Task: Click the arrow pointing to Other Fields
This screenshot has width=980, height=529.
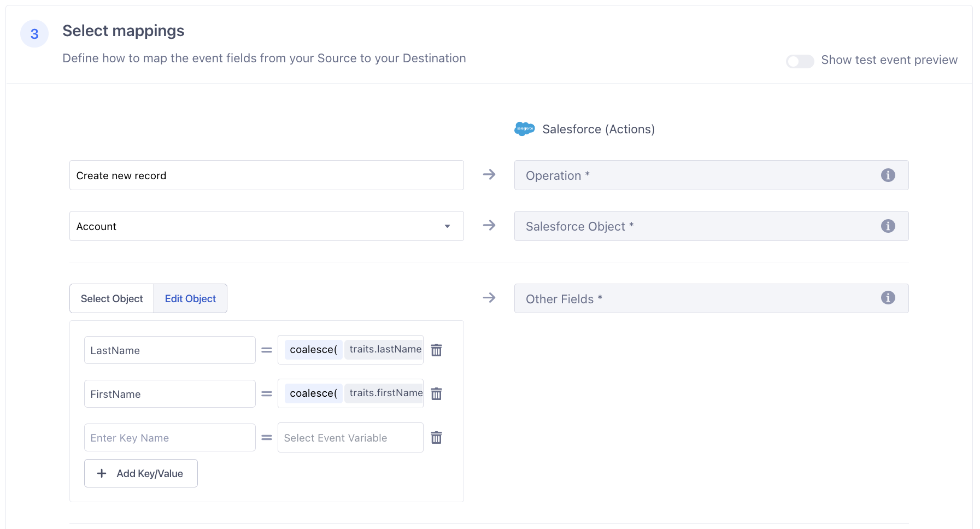Action: pos(489,298)
